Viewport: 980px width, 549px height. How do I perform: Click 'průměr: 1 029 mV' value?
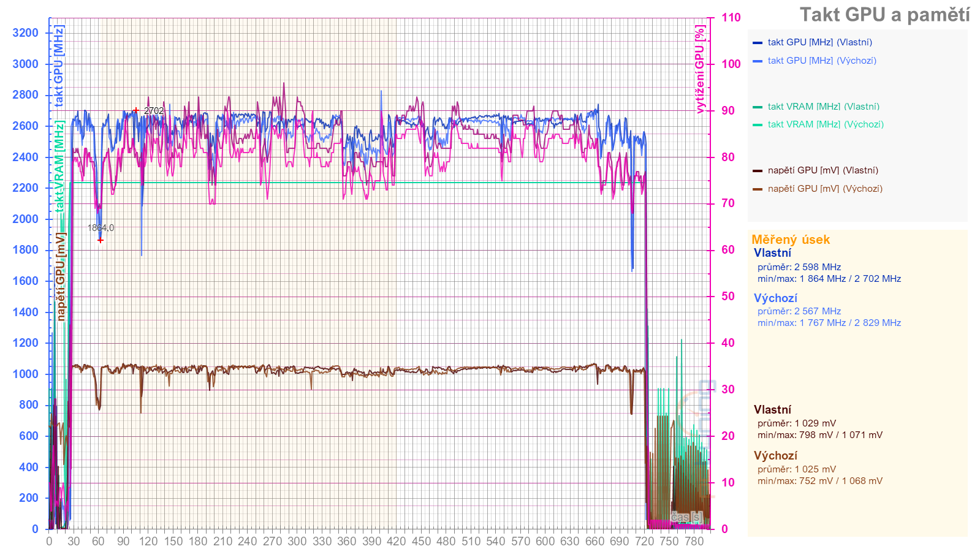point(797,423)
